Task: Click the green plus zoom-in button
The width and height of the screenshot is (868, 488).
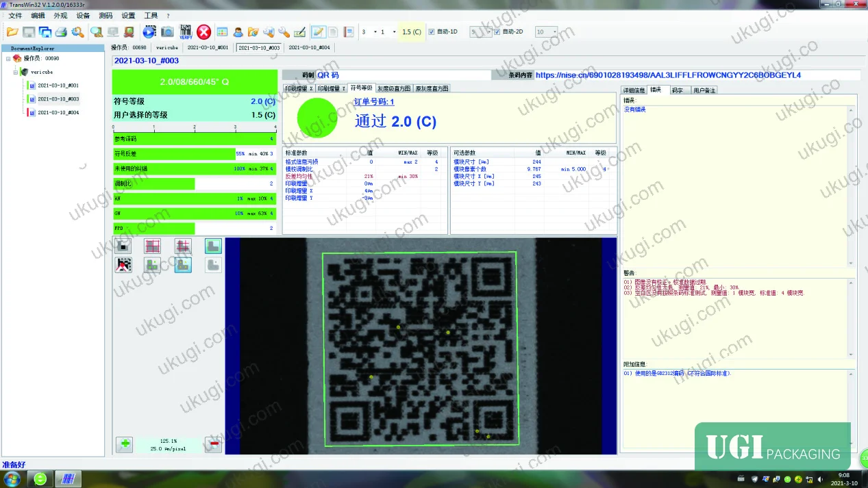Action: click(x=125, y=444)
